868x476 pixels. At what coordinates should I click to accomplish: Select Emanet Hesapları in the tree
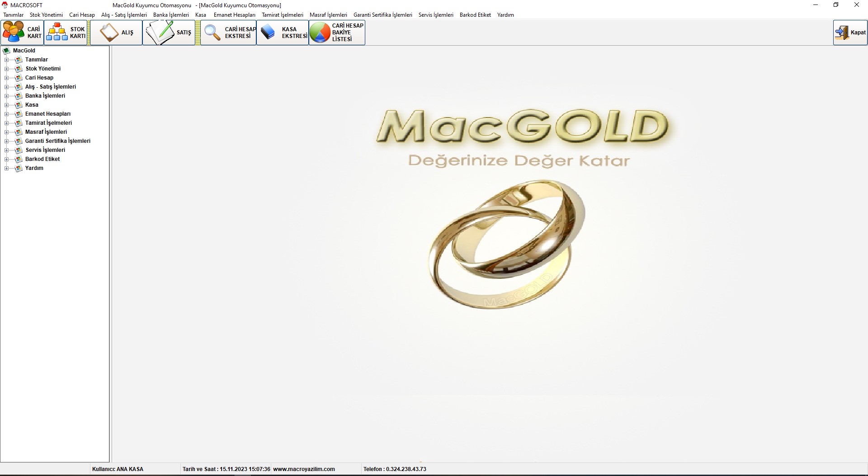47,114
